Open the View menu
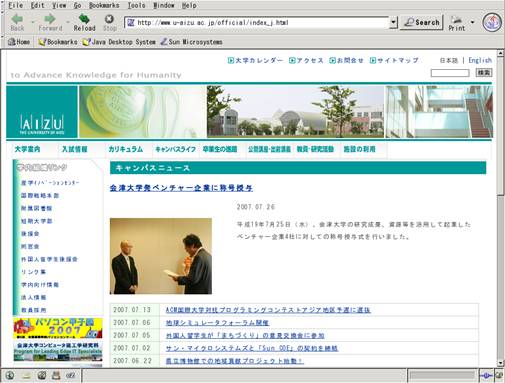 click(x=59, y=5)
